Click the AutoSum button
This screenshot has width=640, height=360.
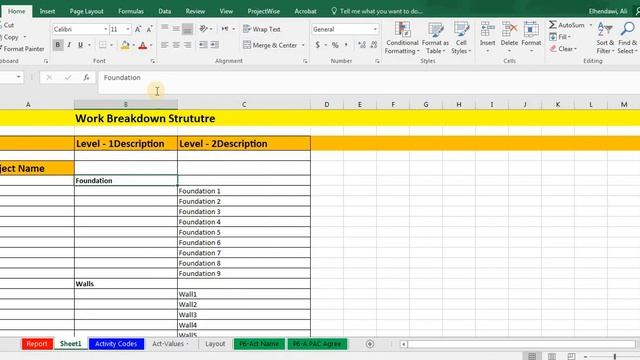pos(567,25)
